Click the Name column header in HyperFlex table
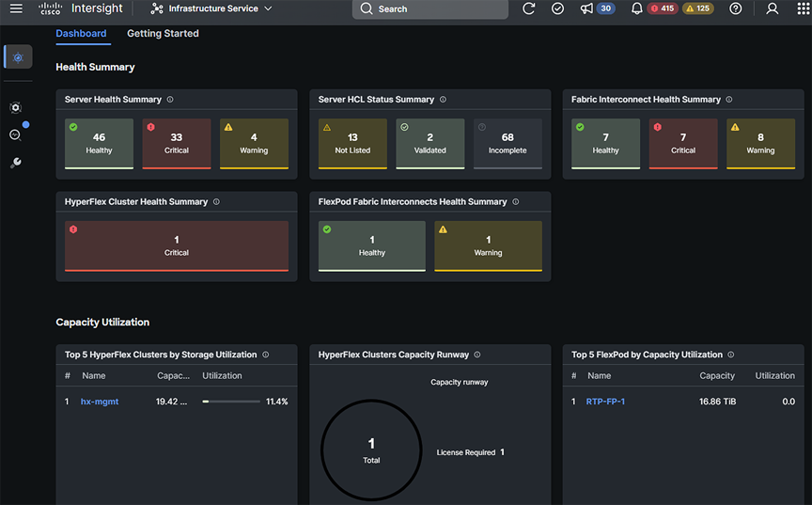The image size is (812, 505). (94, 375)
